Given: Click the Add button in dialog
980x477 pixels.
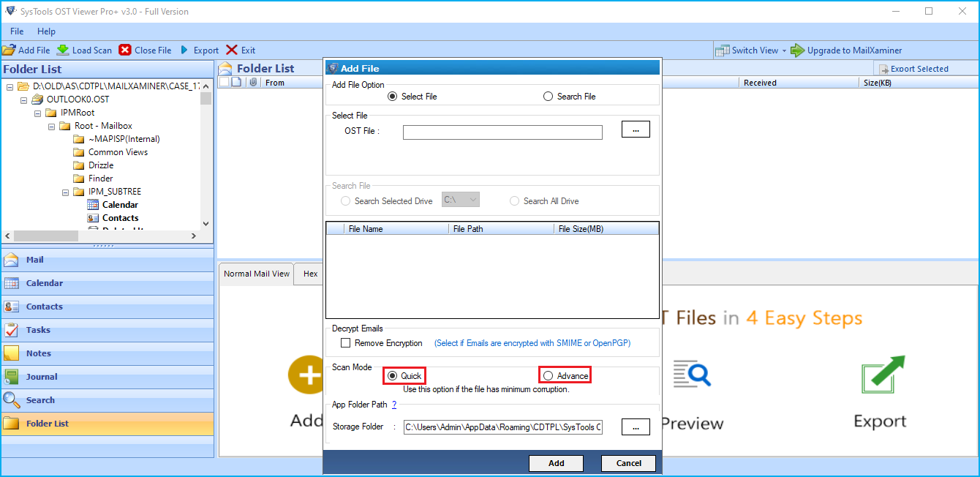Looking at the screenshot, I should pos(556,463).
